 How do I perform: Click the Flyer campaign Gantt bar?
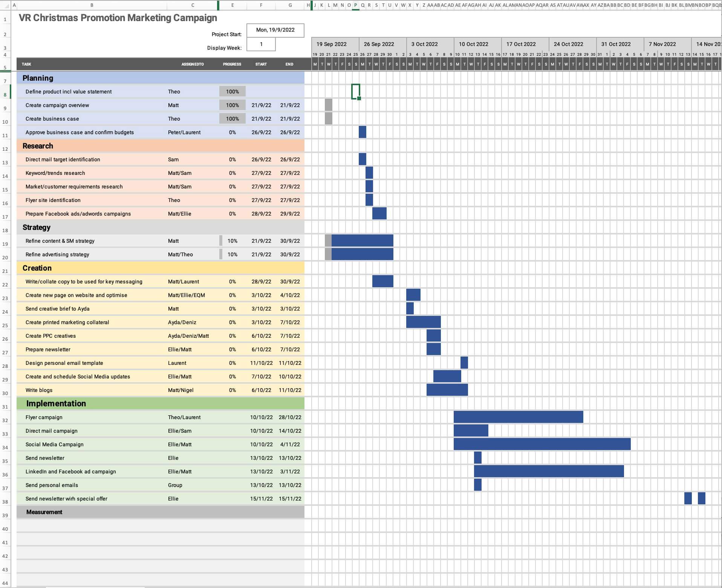(x=518, y=417)
